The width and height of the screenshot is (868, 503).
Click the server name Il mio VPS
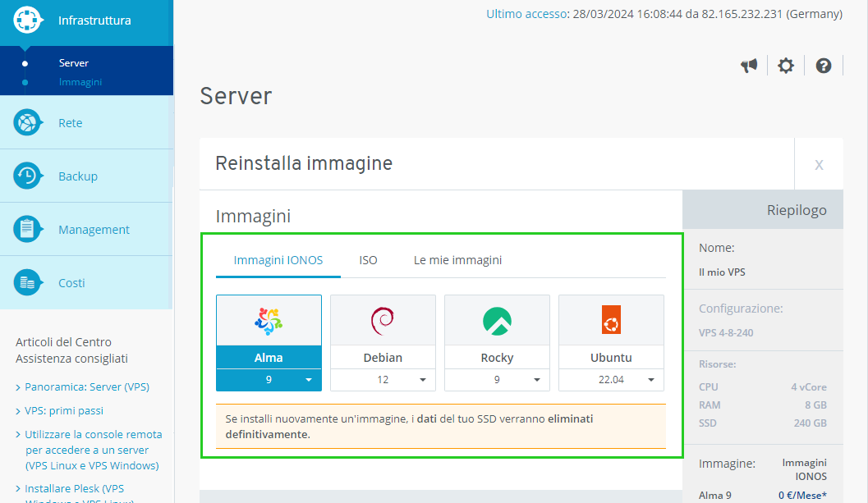722,272
